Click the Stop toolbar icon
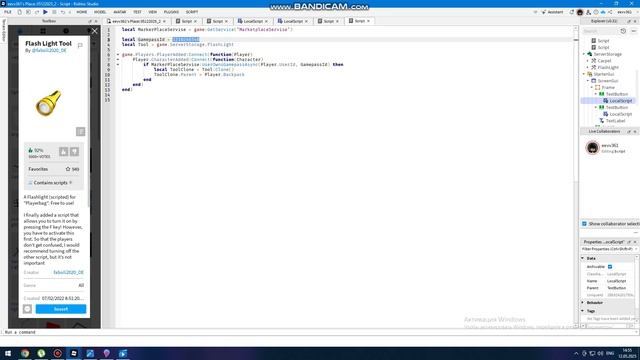 click(x=54, y=12)
